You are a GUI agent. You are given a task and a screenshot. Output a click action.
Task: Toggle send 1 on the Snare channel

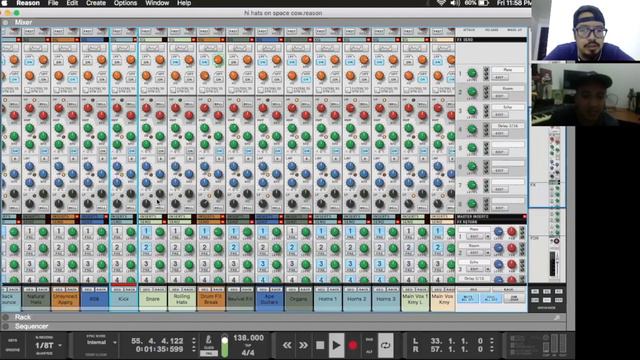point(146,232)
